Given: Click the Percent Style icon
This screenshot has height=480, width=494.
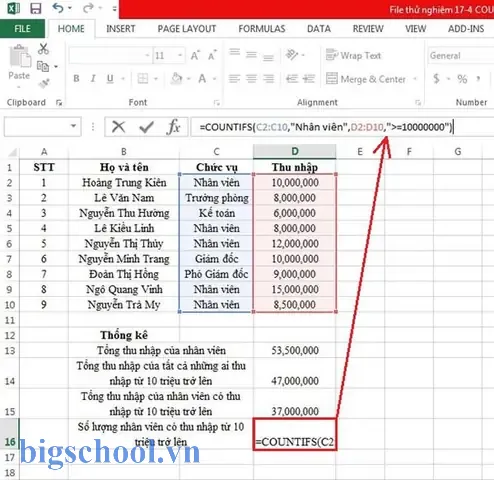Looking at the screenshot, I should pyautogui.click(x=462, y=79).
